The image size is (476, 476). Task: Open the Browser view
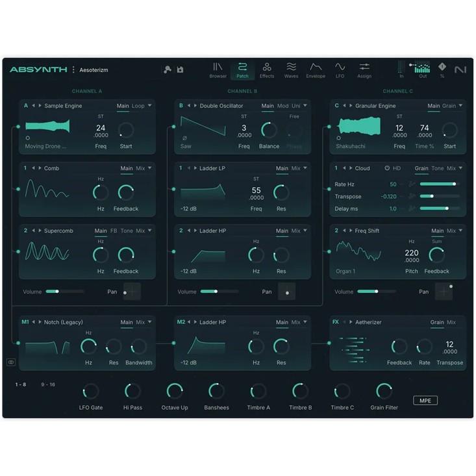click(x=218, y=70)
